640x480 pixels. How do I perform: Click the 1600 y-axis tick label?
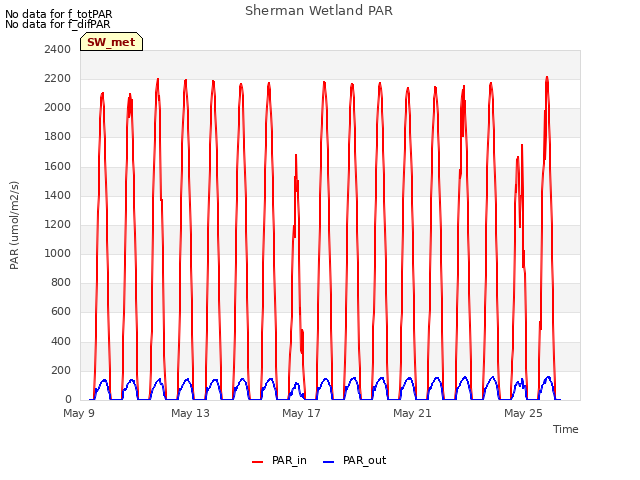pyautogui.click(x=58, y=166)
